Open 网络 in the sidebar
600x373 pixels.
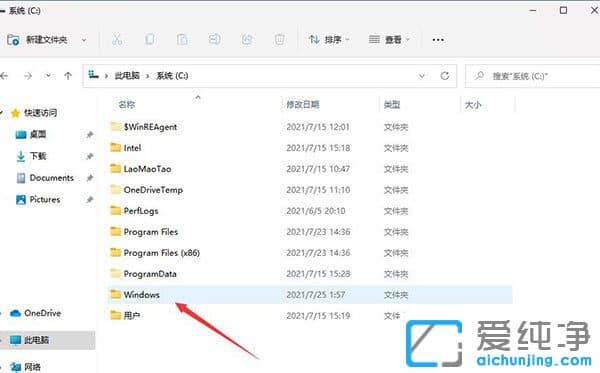[x=32, y=367]
